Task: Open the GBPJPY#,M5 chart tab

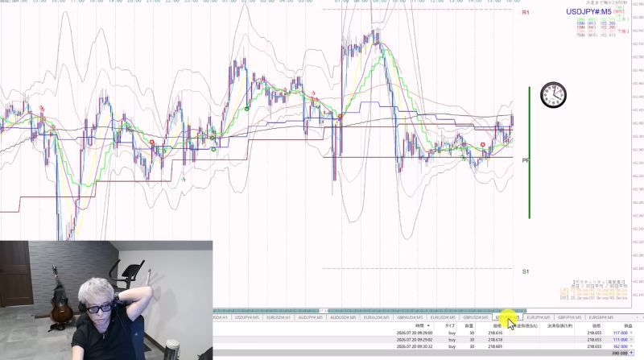Action: pyautogui.click(x=569, y=317)
